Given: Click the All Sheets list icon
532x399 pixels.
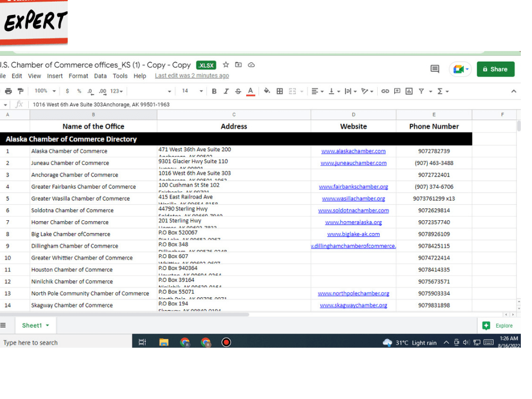Looking at the screenshot, I should [3, 326].
